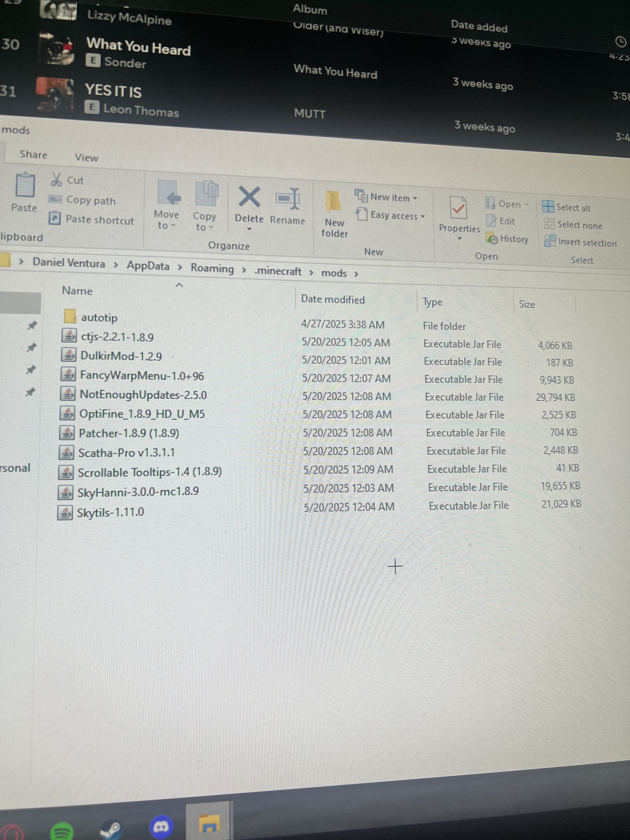Click the YES IT IS album thumbnail
This screenshot has height=840, width=630.
55,94
